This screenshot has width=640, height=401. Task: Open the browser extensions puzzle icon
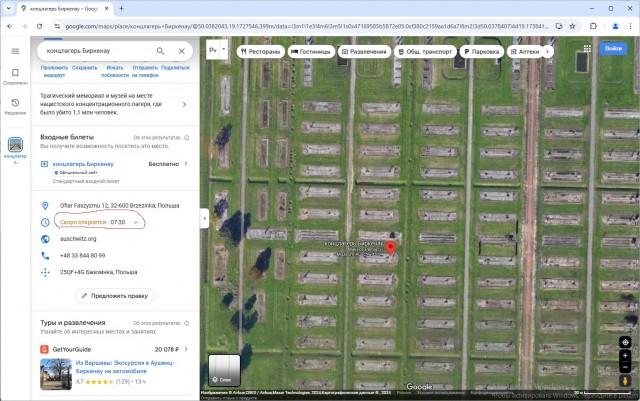tap(593, 26)
